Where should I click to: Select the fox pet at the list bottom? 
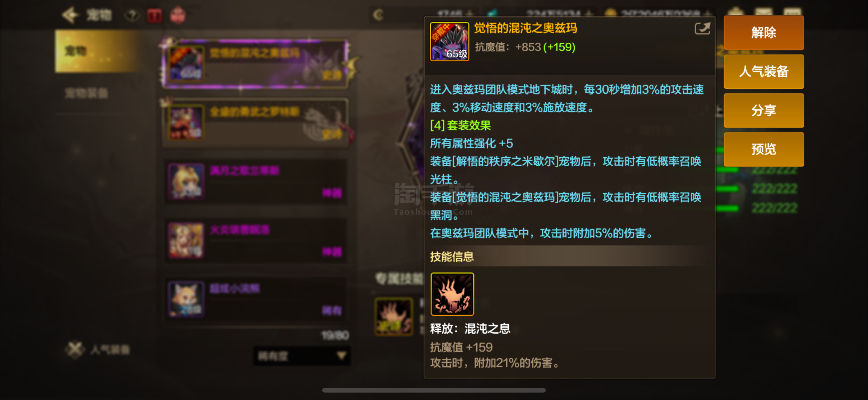click(x=255, y=300)
